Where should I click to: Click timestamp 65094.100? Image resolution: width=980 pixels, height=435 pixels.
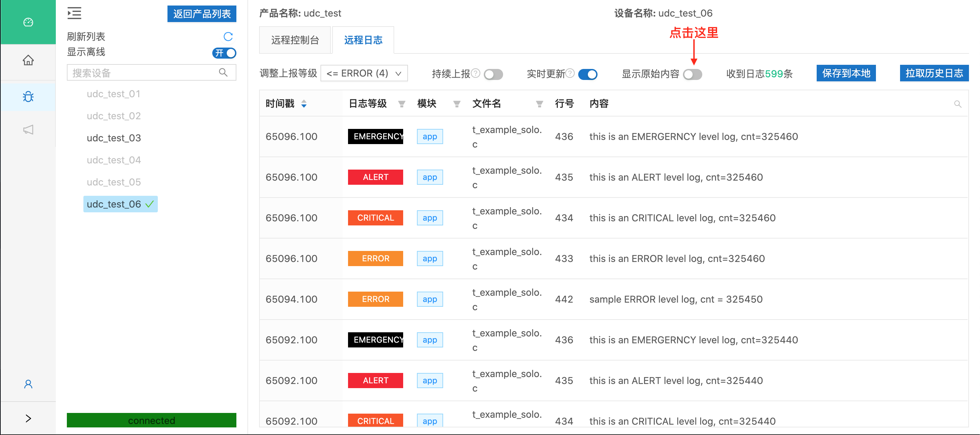tap(292, 299)
